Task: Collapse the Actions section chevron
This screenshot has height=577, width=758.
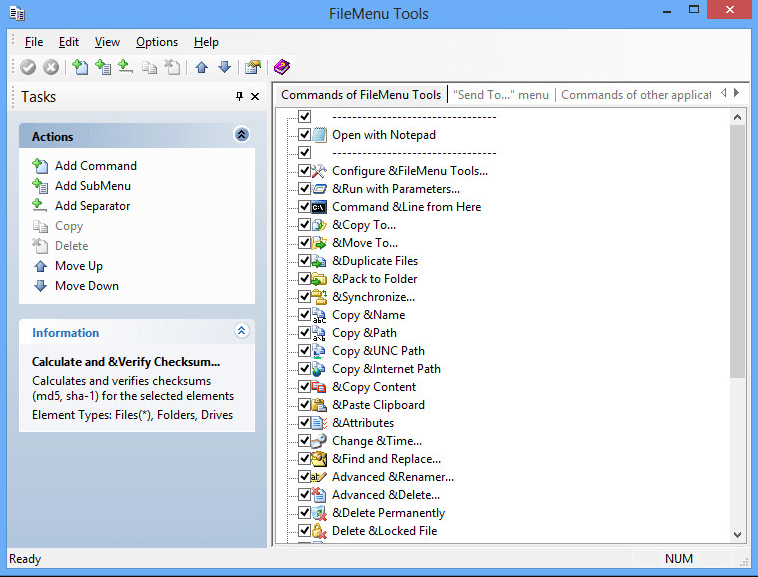Action: pos(242,134)
